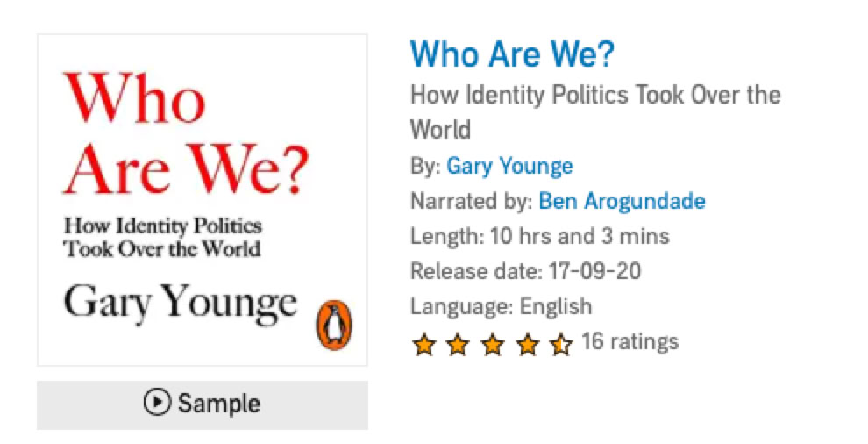This screenshot has width=868, height=444.
Task: Click the "Narrated by:" label
Action: click(x=471, y=201)
